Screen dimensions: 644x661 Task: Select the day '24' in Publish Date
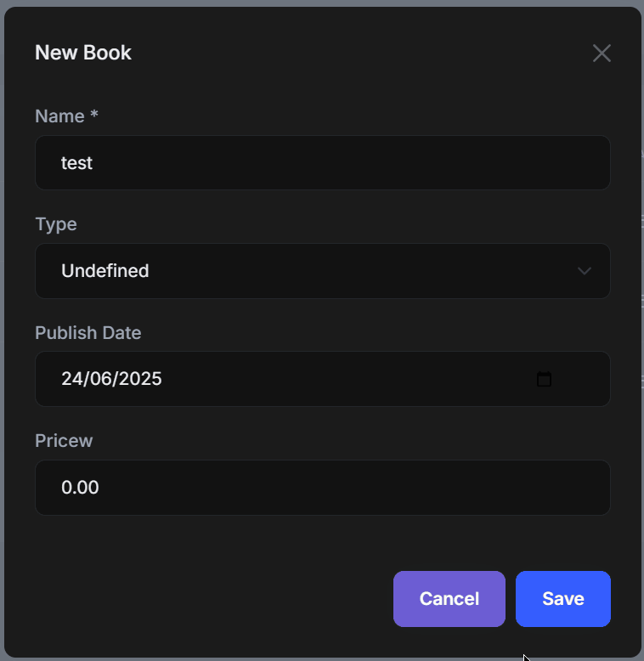click(71, 379)
